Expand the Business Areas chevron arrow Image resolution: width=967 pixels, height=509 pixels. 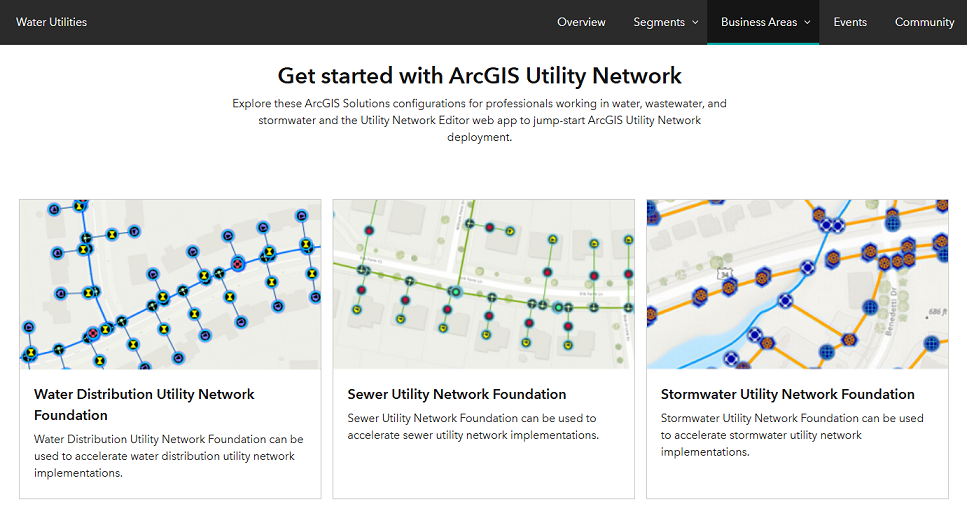click(x=807, y=22)
